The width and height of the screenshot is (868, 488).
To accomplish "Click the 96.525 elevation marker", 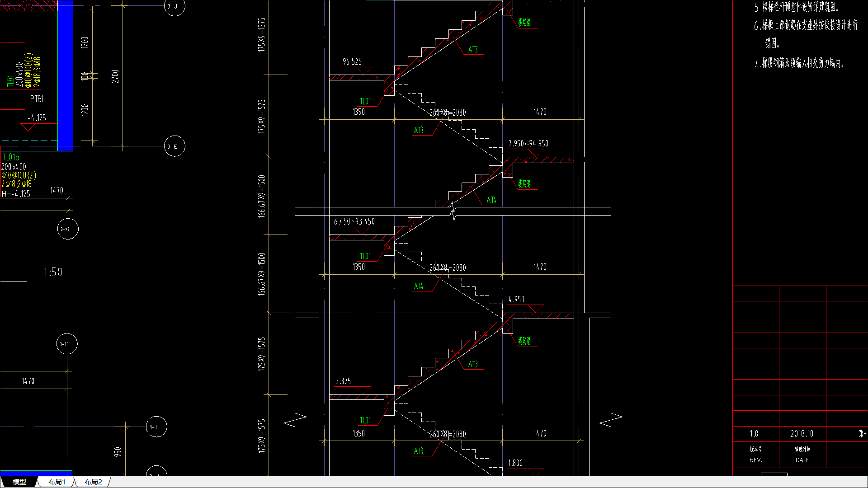I will tap(352, 61).
